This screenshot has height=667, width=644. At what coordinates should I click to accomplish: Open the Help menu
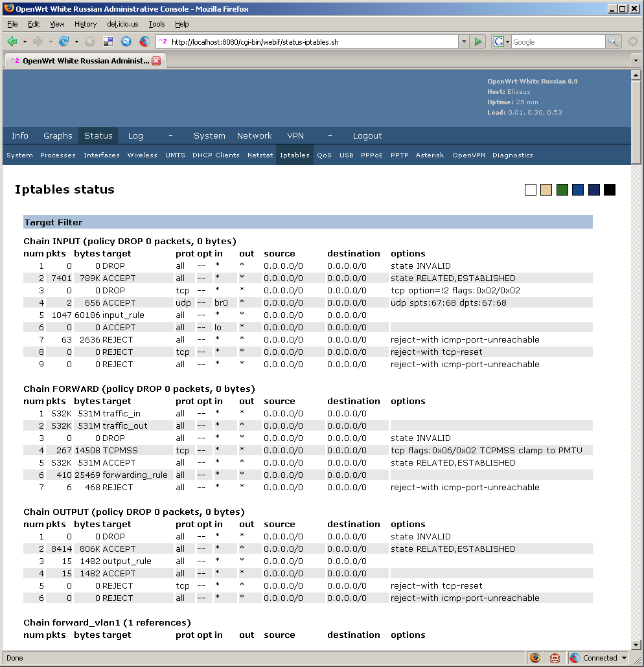click(x=182, y=24)
